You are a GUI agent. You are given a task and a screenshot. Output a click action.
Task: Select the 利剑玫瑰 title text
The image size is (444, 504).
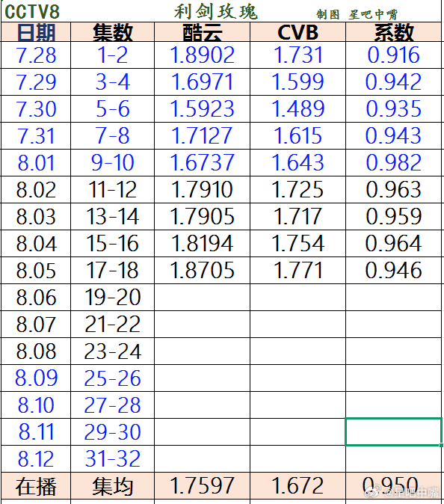215,11
